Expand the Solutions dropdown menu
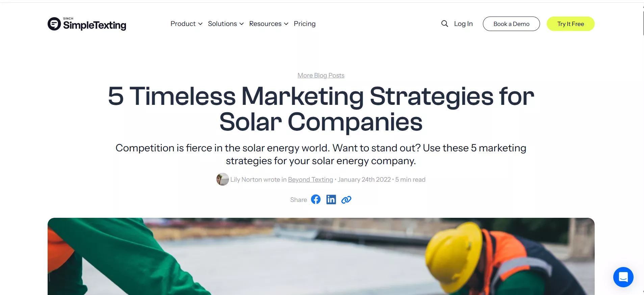 point(226,24)
